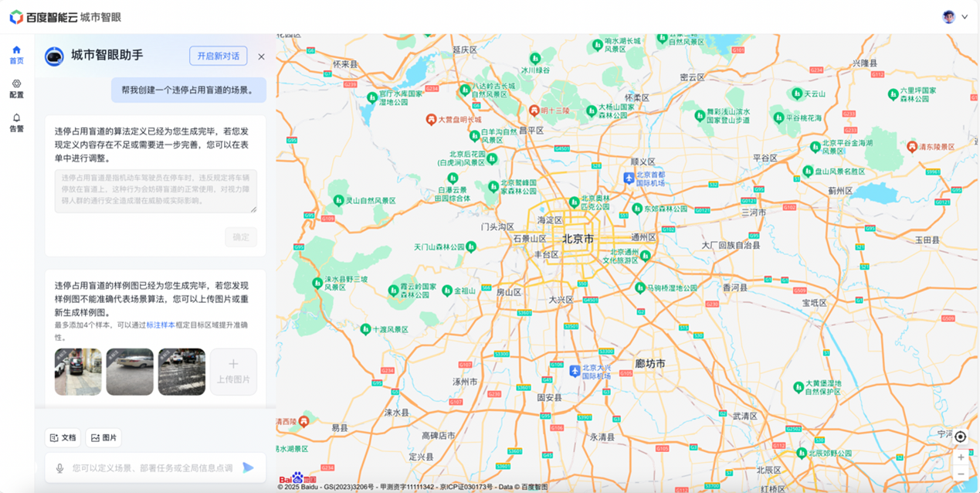
Task: Select the first sample image thumbnail
Action: pos(77,372)
